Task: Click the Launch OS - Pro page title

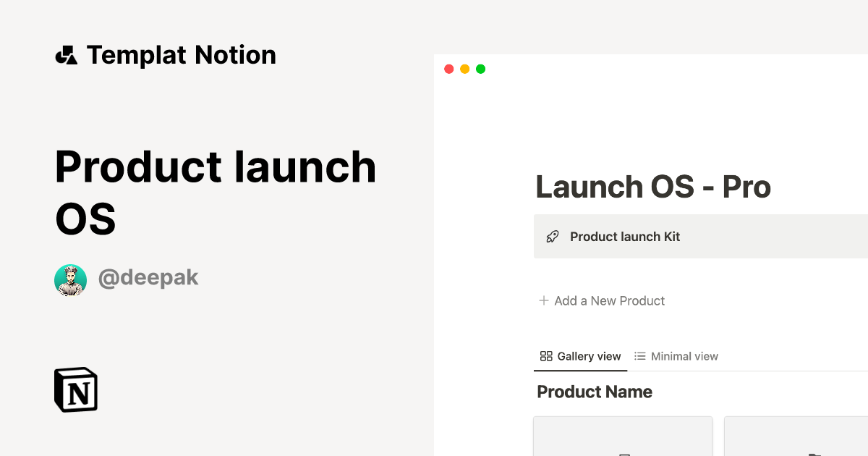Action: [652, 187]
